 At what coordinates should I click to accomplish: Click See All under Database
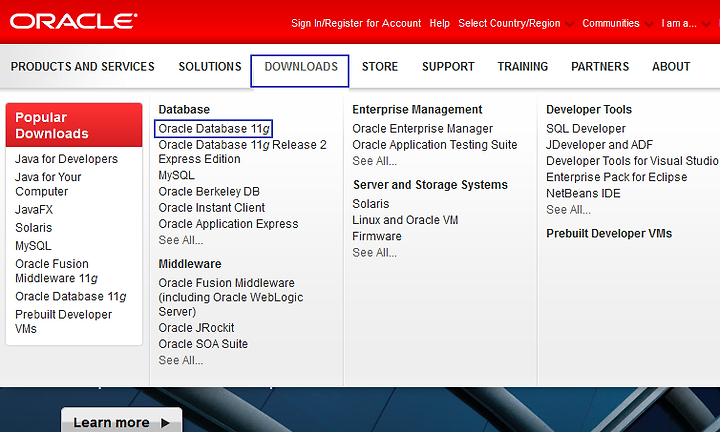click(x=180, y=240)
